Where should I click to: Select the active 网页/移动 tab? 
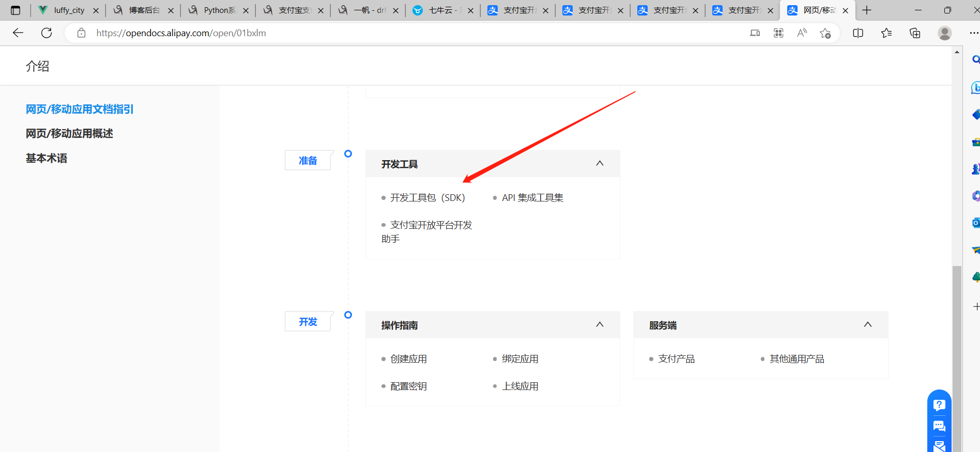(818, 10)
